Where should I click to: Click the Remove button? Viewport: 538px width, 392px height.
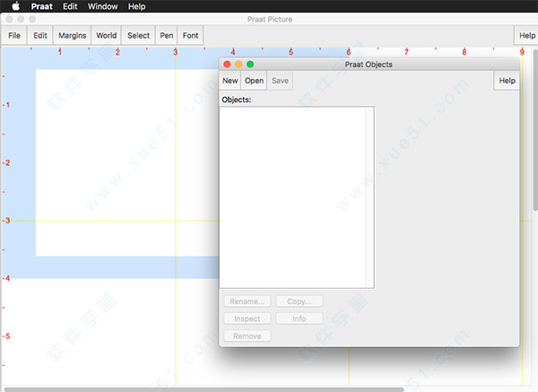click(x=247, y=336)
